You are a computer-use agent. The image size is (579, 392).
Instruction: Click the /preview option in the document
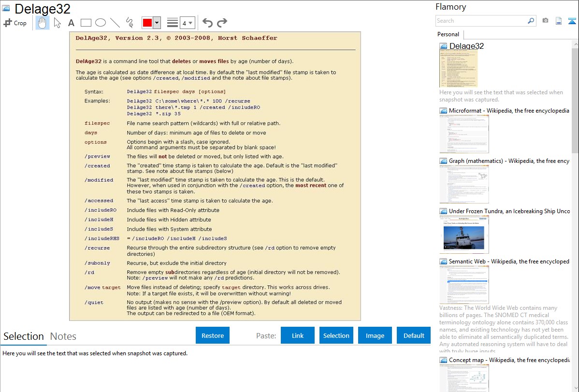point(97,156)
